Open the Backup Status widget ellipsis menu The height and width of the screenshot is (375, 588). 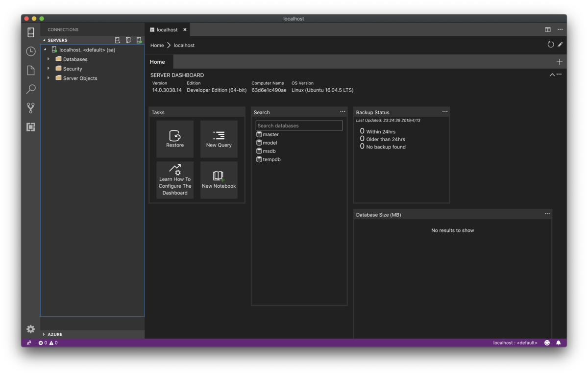point(445,112)
